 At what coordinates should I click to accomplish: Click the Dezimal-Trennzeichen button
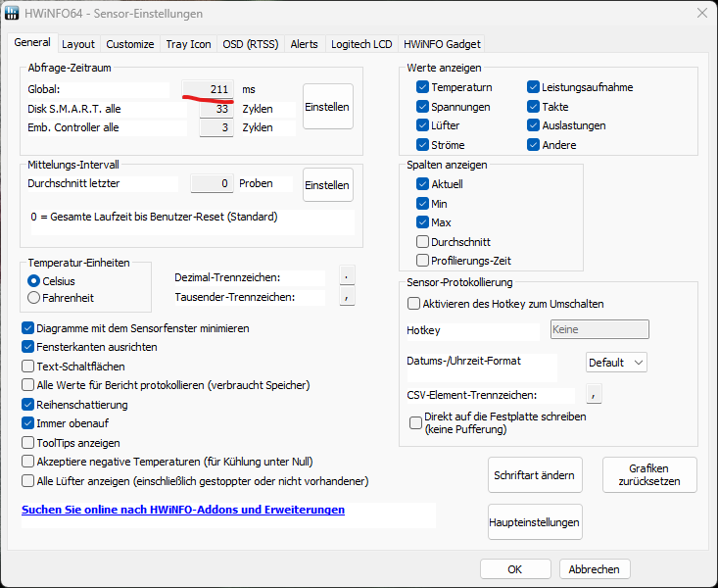[347, 276]
